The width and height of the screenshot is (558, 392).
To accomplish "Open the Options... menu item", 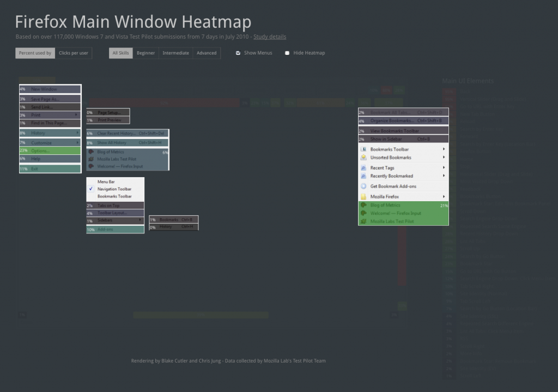I will [50, 150].
